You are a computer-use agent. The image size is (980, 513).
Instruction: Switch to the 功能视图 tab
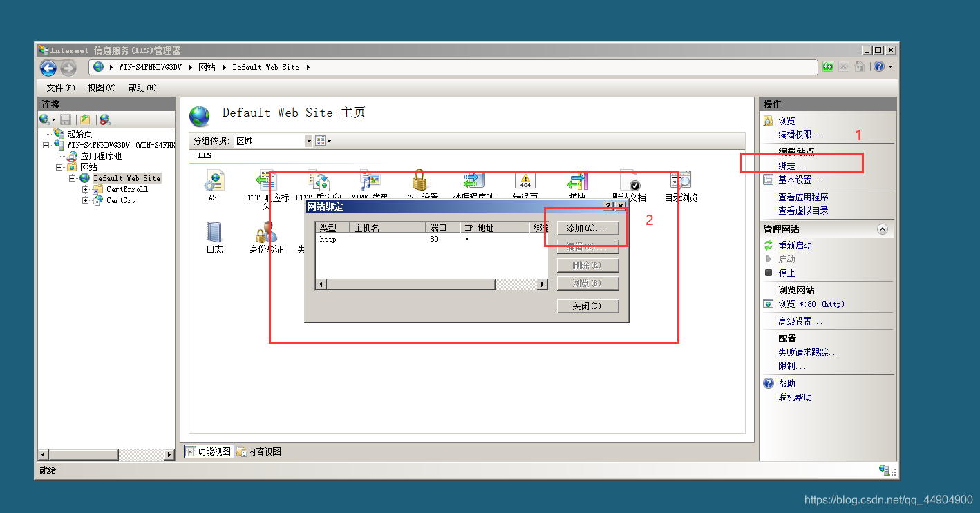pos(209,452)
